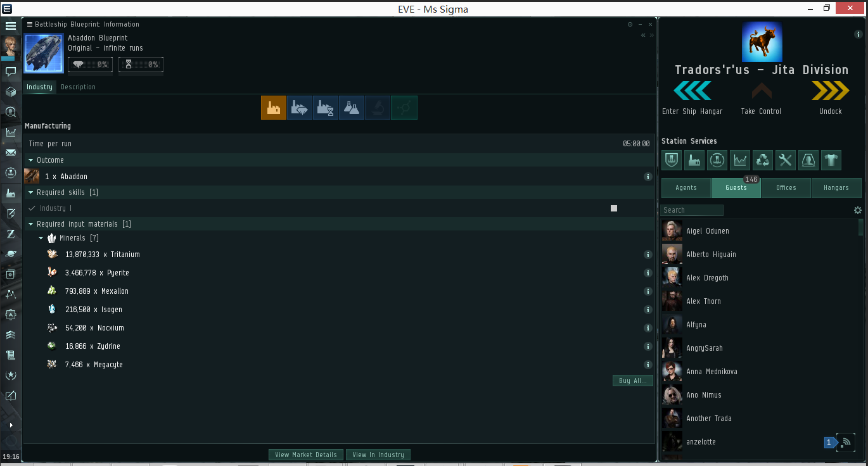Open the Industry factory sidebar icon
The width and height of the screenshot is (868, 466).
click(11, 193)
